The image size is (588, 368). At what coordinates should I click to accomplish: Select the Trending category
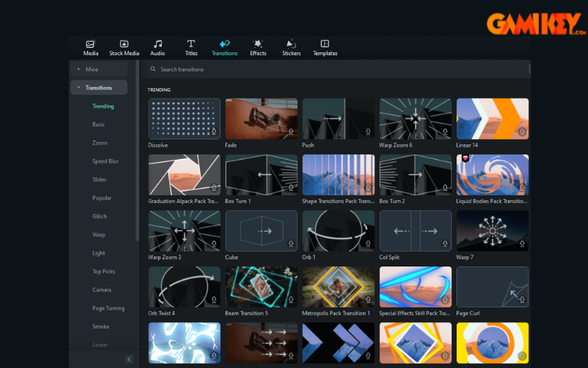coord(103,106)
